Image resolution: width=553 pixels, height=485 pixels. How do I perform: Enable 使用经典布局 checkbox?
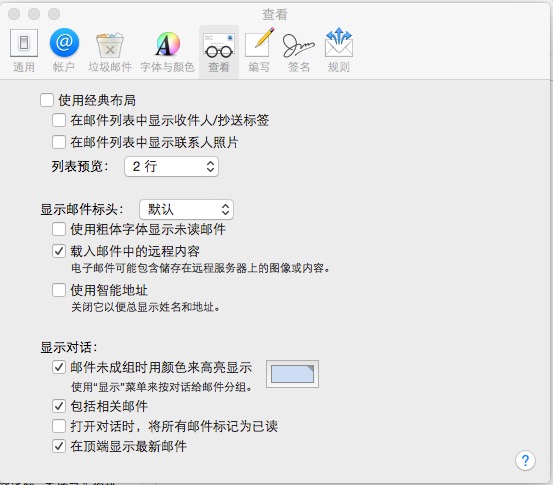pos(47,100)
